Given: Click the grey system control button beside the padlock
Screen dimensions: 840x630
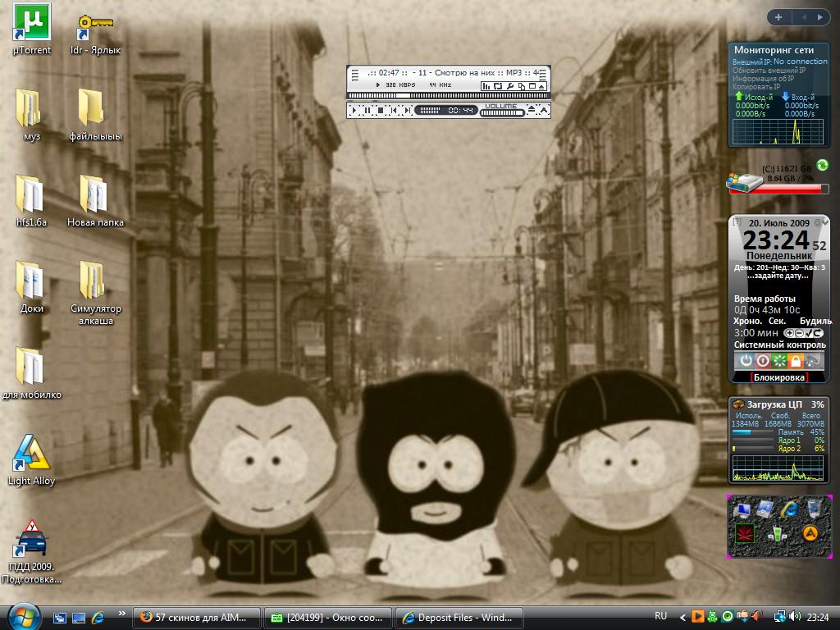Looking at the screenshot, I should pyautogui.click(x=813, y=361).
